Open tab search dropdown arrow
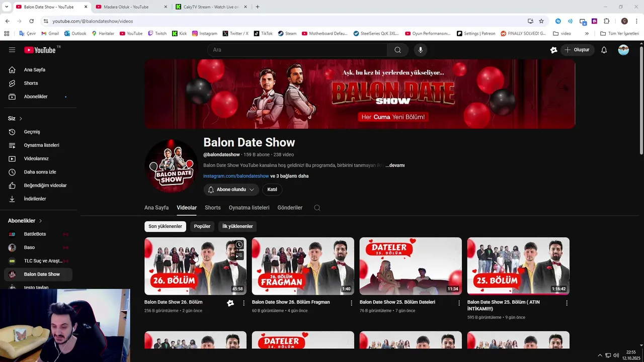This screenshot has height=362, width=644. point(7,7)
